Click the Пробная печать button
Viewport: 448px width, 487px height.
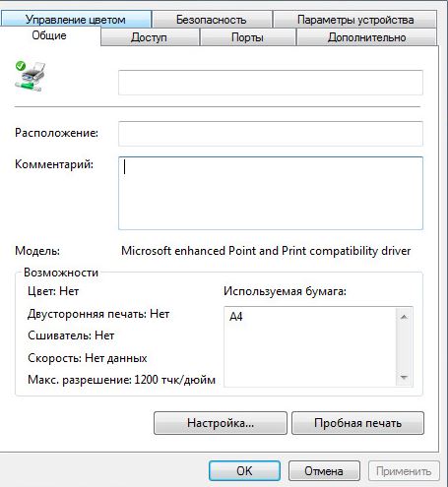[x=357, y=423]
